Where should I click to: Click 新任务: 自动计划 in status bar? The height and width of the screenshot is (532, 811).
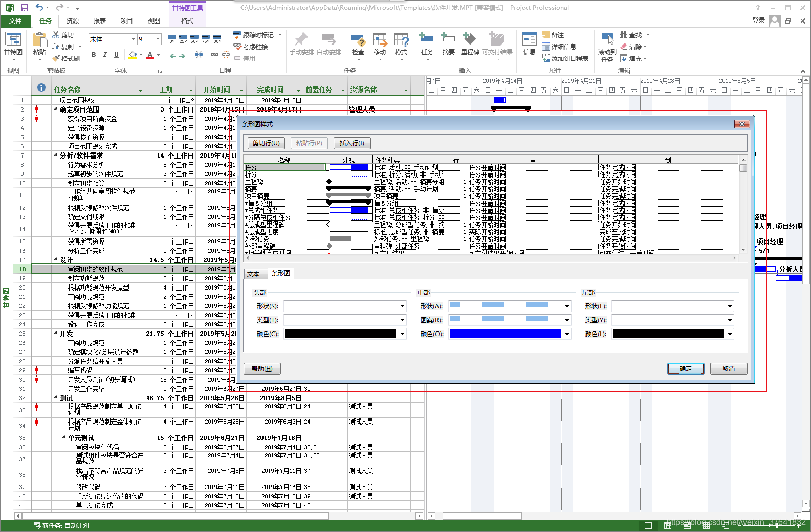point(61,525)
